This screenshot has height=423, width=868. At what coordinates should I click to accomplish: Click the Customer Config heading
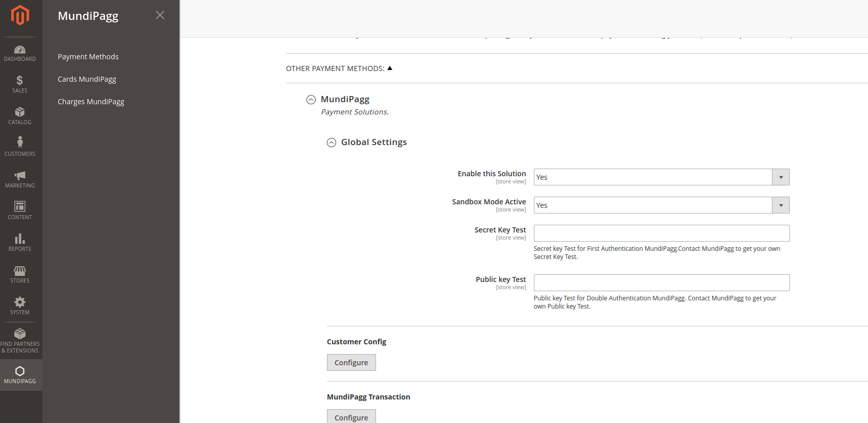[x=357, y=342]
